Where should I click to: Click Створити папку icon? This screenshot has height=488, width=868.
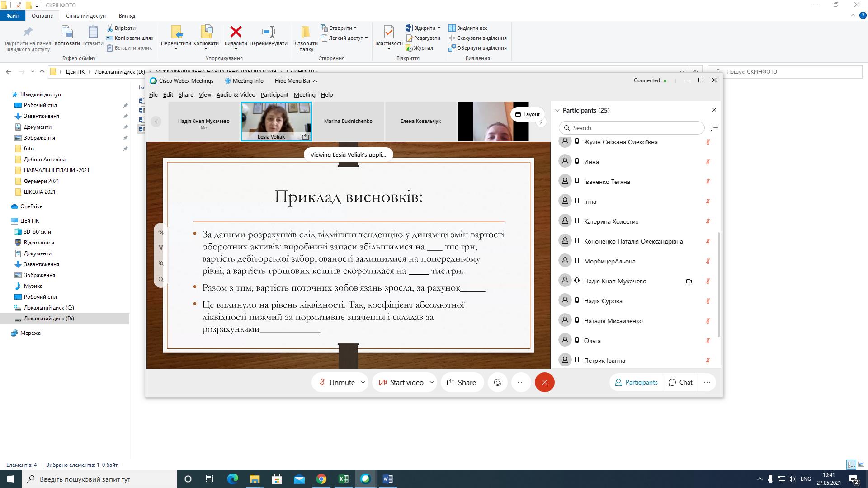coord(306,32)
